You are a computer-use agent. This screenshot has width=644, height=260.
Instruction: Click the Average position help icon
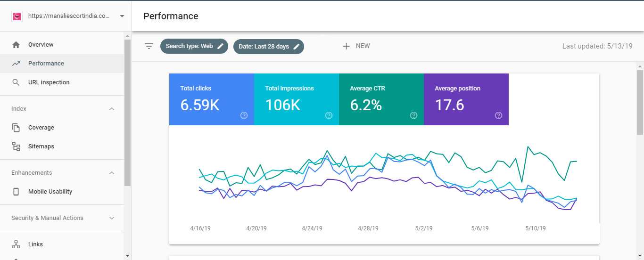(x=498, y=115)
